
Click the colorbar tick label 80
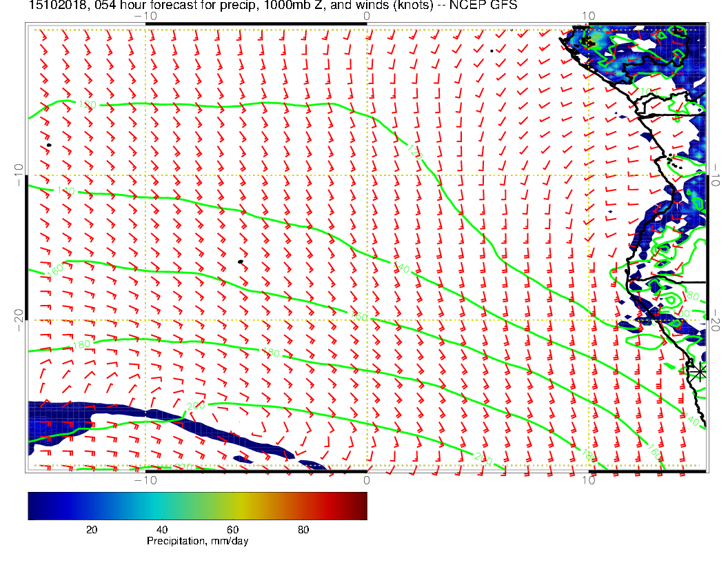pyautogui.click(x=303, y=530)
